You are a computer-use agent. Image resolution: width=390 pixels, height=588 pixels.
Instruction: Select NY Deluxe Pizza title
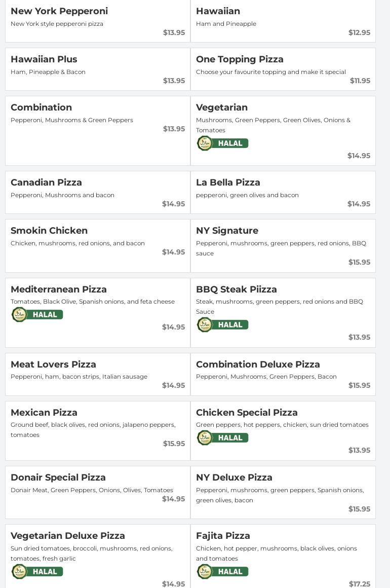tap(234, 477)
